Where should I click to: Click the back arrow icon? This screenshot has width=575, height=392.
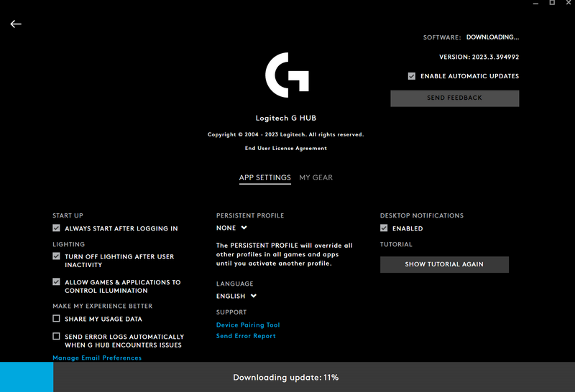[16, 24]
